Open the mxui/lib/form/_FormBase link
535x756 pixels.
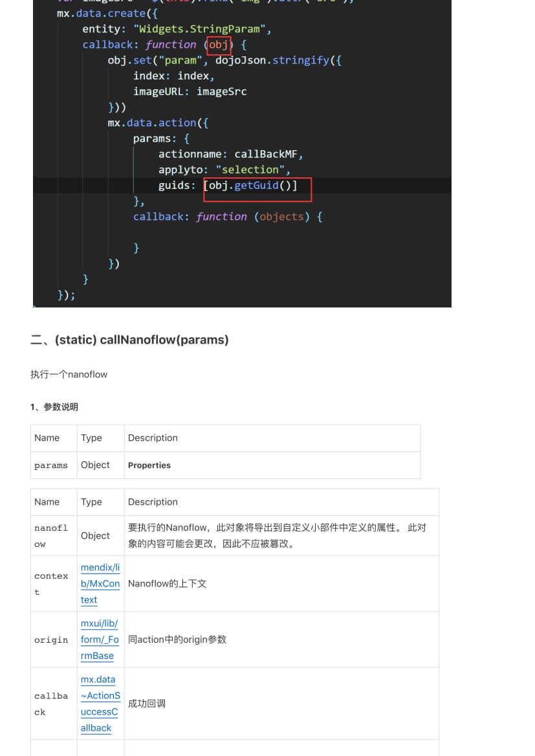[100, 639]
